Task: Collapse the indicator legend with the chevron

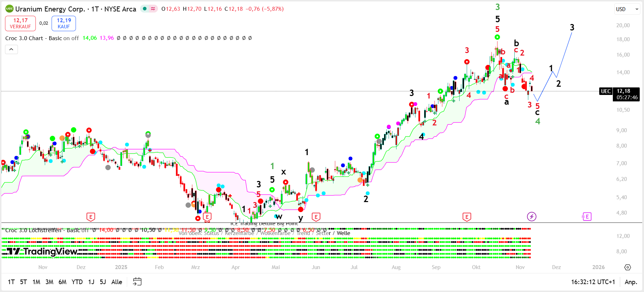Action: point(11,49)
